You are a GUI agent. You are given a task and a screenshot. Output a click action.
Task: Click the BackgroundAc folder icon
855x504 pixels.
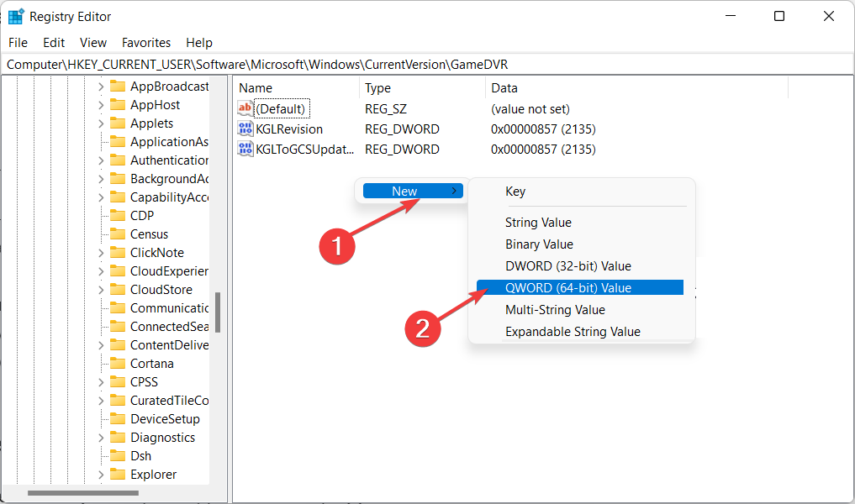[x=117, y=179]
